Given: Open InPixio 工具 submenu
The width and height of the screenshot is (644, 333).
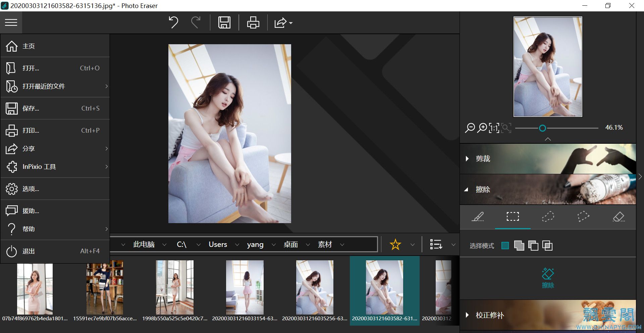Looking at the screenshot, I should [x=55, y=166].
